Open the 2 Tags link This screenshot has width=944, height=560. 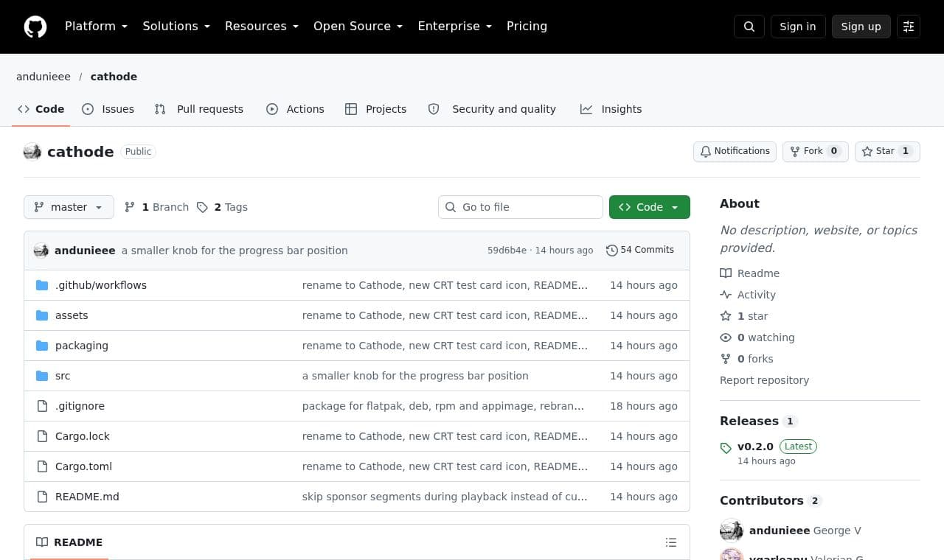222,207
